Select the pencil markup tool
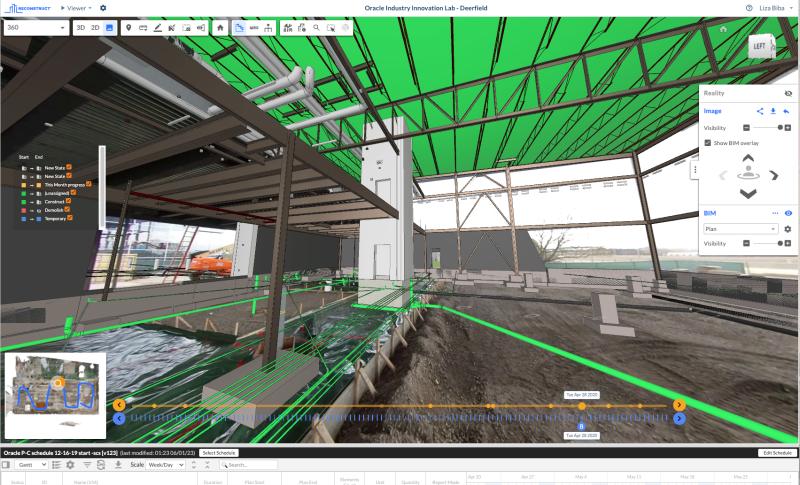This screenshot has height=485, width=800. [158, 28]
